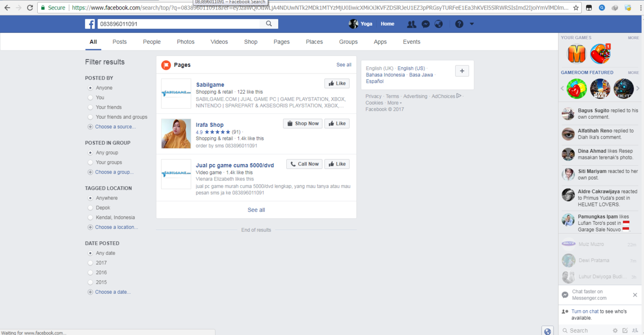Click the orange Pages flag icon
644x335 pixels.
click(x=166, y=65)
